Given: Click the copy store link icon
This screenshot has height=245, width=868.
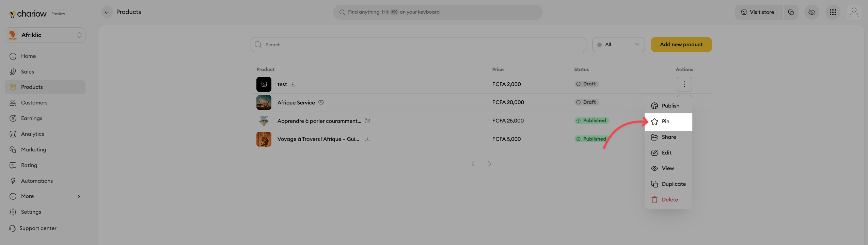Looking at the screenshot, I should point(791,12).
